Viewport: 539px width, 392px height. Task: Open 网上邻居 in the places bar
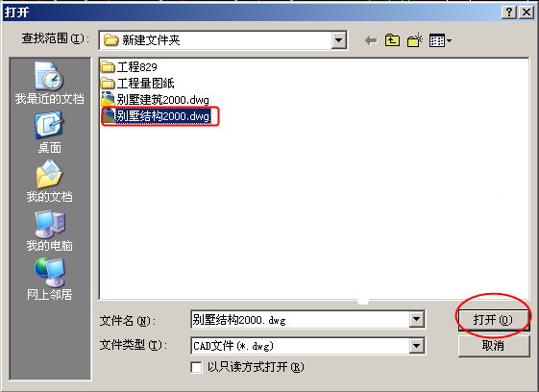coord(50,280)
